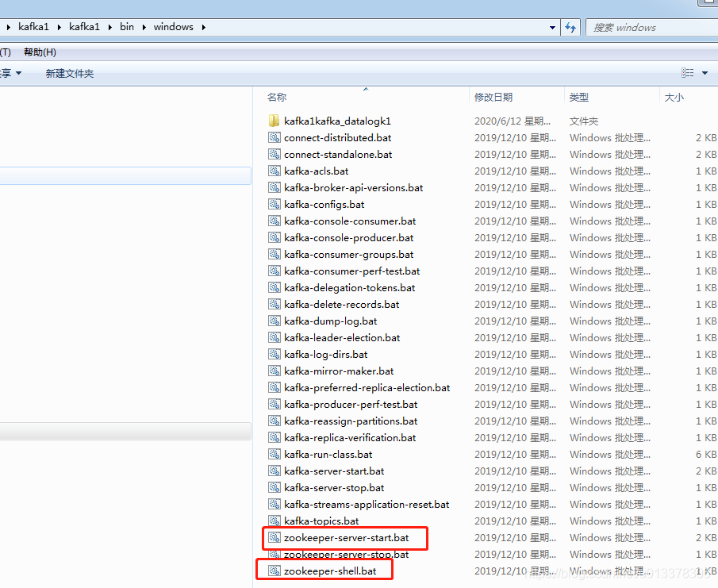Click the refresh icon beside the address bar

[x=570, y=27]
